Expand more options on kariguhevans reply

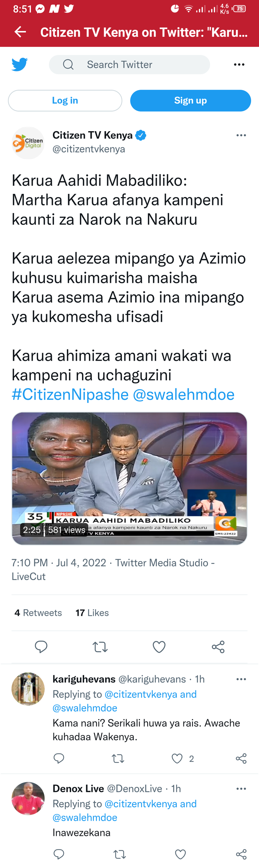click(241, 679)
